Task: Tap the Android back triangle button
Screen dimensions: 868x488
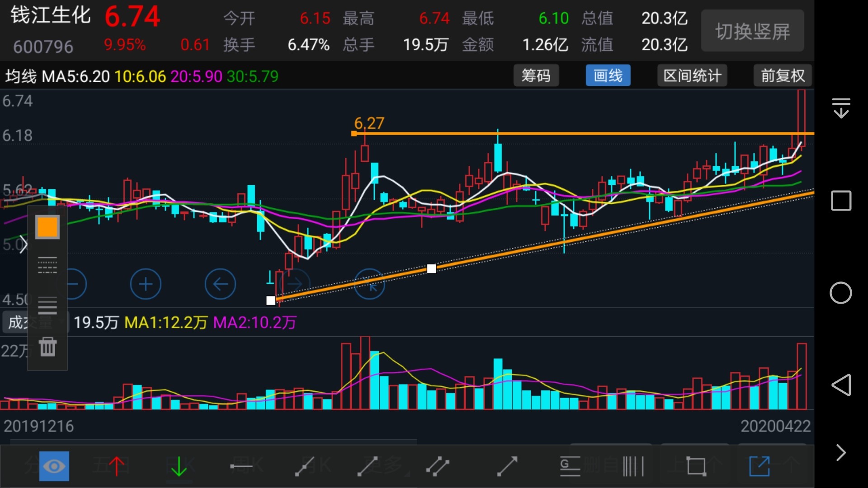Action: click(x=841, y=385)
